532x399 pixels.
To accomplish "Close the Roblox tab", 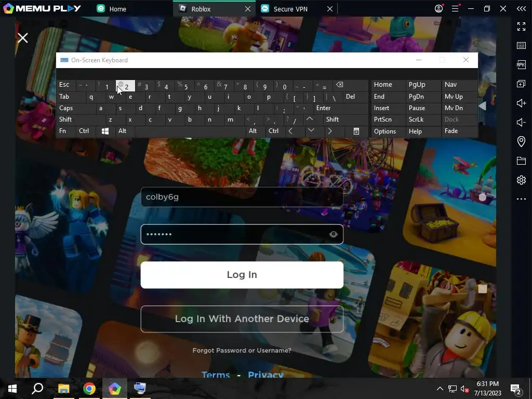I will tap(248, 9).
